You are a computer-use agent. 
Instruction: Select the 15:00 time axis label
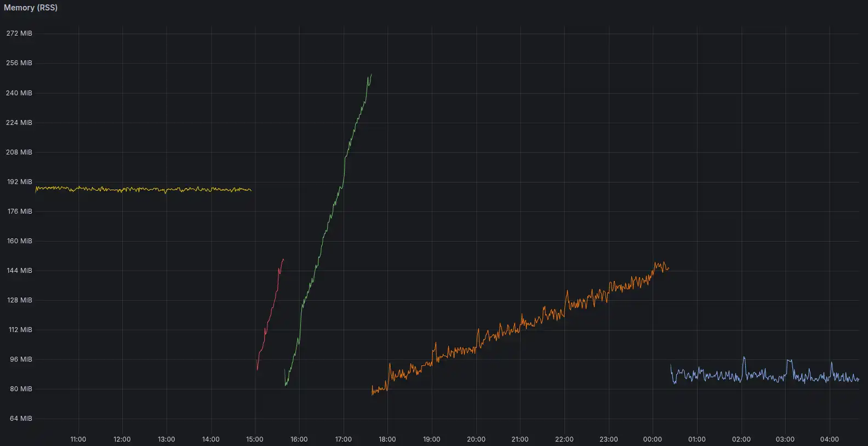click(255, 439)
